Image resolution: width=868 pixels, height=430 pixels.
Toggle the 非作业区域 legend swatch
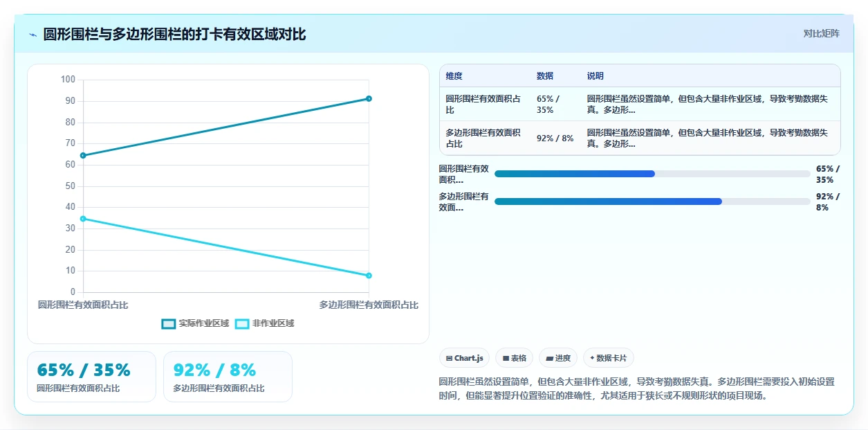242,323
